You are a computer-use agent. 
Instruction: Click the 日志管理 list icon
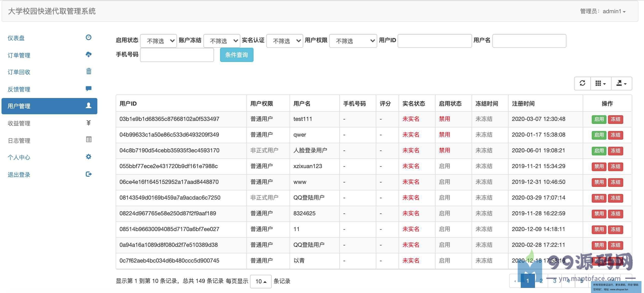pos(89,140)
